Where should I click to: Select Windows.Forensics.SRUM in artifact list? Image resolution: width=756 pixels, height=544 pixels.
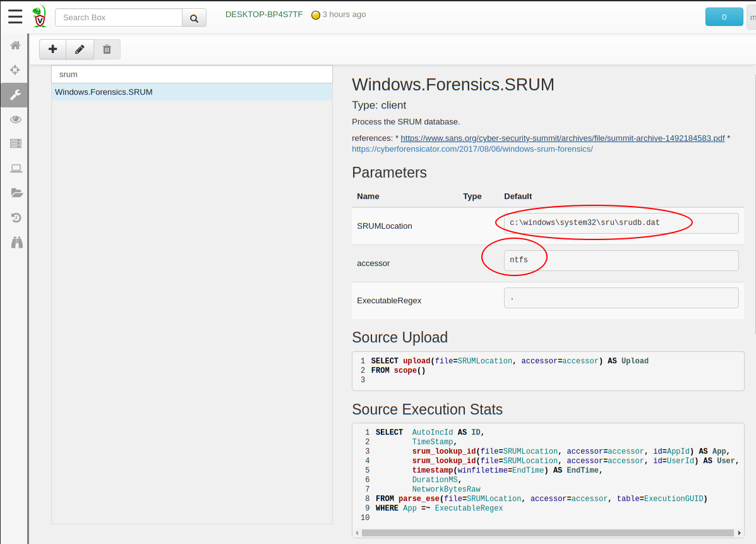[x=104, y=92]
